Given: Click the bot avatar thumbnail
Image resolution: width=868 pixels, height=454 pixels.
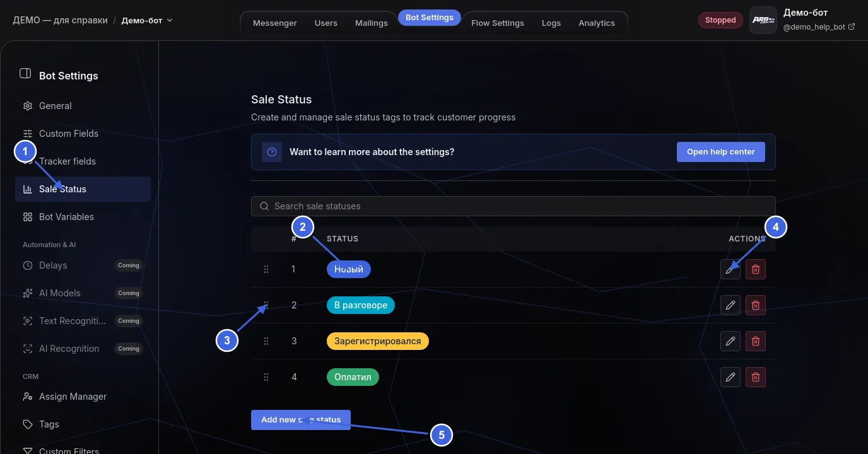Looking at the screenshot, I should pyautogui.click(x=763, y=20).
